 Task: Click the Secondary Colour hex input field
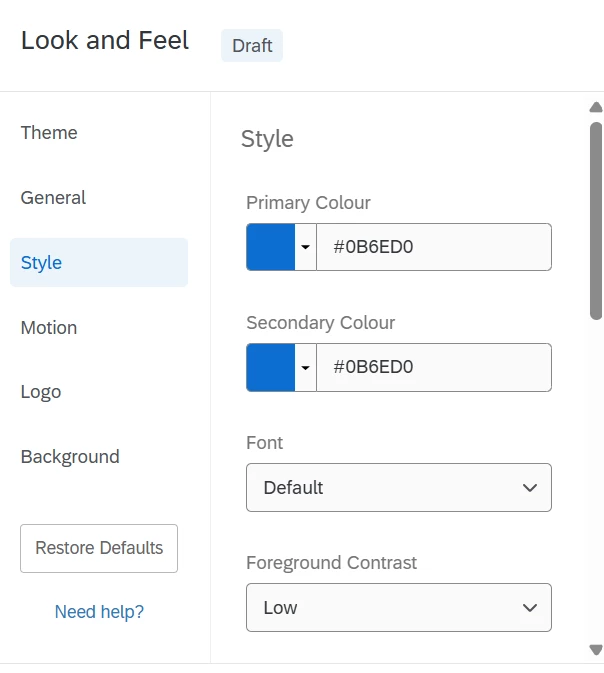pos(434,367)
